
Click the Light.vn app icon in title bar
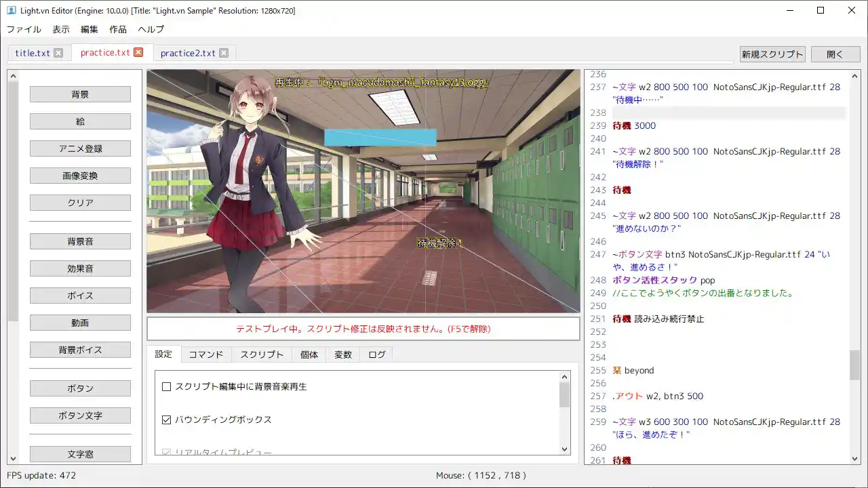(x=11, y=11)
